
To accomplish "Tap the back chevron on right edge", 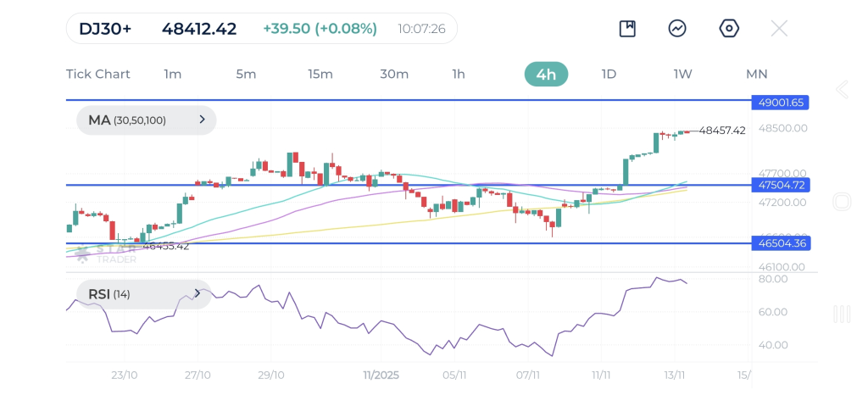I will click(x=842, y=90).
